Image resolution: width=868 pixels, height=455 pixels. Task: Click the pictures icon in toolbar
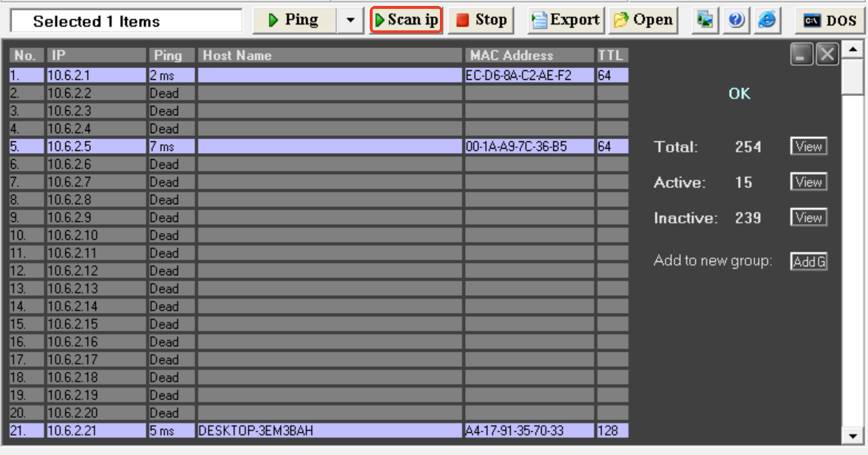tap(706, 20)
